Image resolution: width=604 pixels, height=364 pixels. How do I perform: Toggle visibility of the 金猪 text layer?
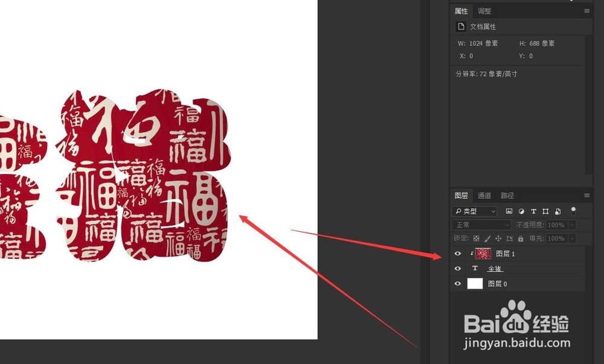pyautogui.click(x=457, y=268)
